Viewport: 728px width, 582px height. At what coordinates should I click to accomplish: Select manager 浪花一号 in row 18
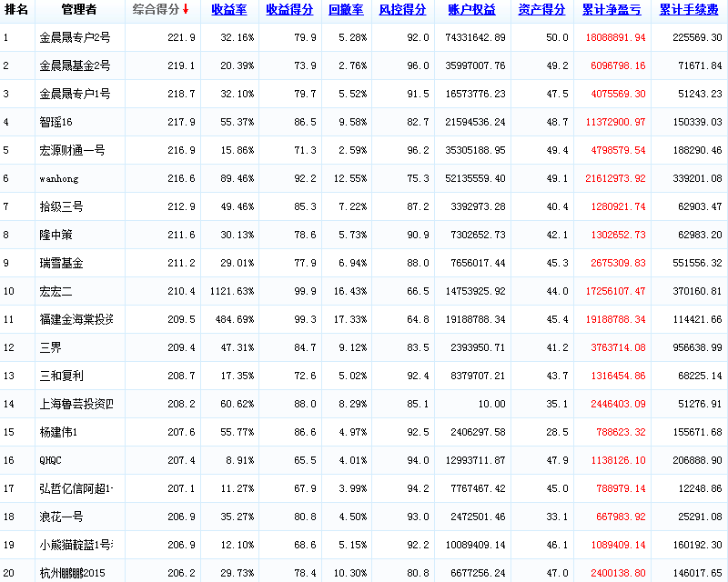point(62,517)
